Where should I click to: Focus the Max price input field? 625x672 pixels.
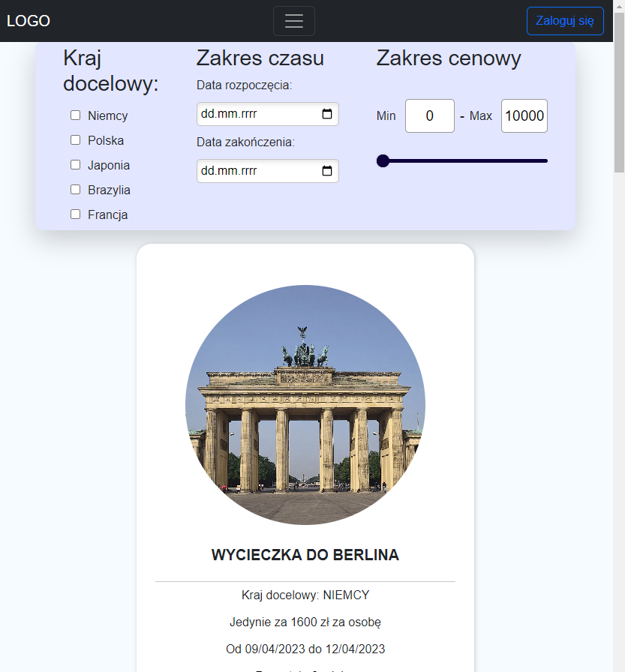coord(524,115)
